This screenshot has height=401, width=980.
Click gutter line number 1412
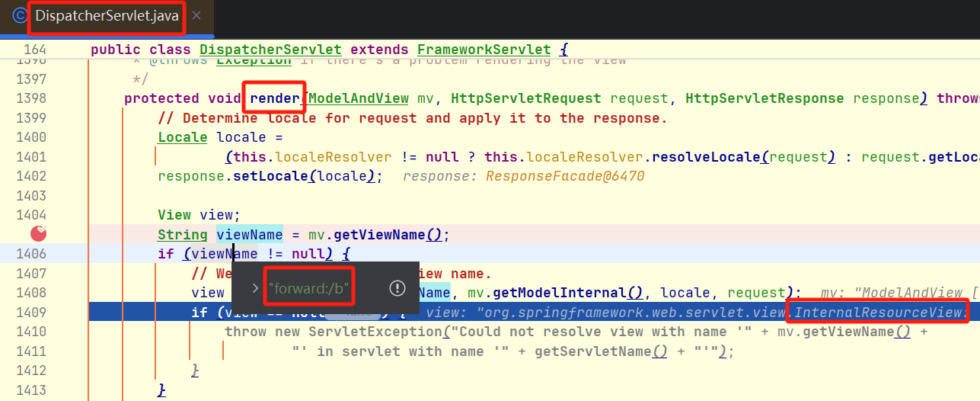tap(30, 371)
